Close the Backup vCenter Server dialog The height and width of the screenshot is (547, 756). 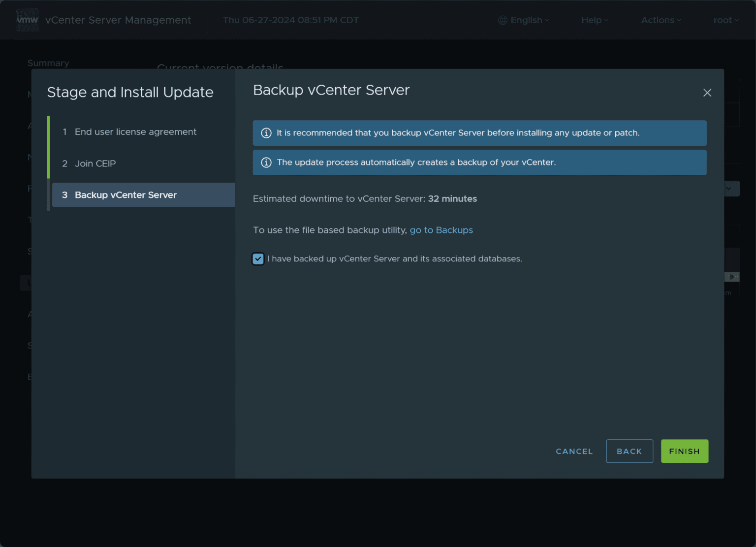[x=707, y=93]
